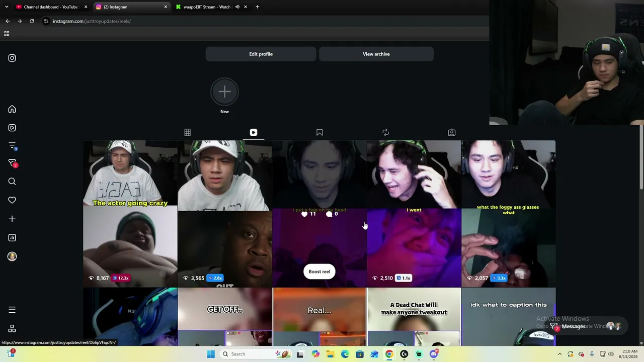Viewport: 644px width, 362px height.
Task: Open the taskbar volume control
Action: pyautogui.click(x=611, y=354)
